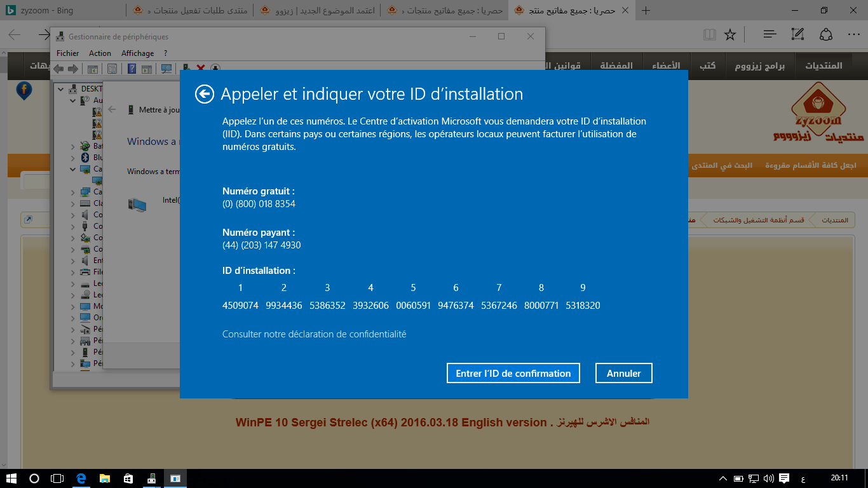This screenshot has width=868, height=488.
Task: Click scan for hardware changes monitor icon
Action: pyautogui.click(x=166, y=69)
